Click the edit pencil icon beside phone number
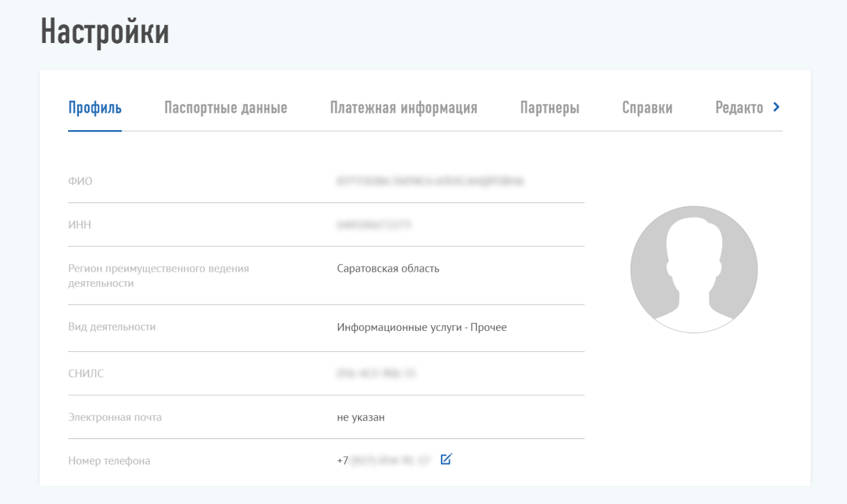This screenshot has height=504, width=847. tap(446, 459)
